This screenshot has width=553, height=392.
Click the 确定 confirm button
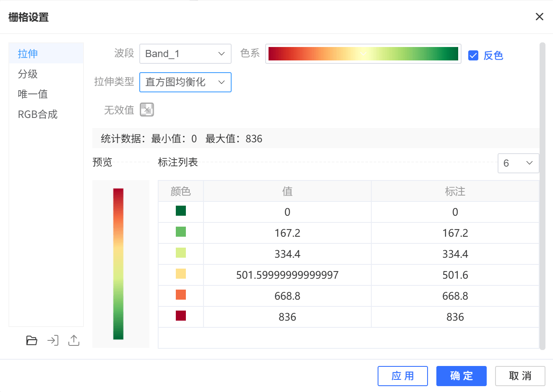pyautogui.click(x=461, y=376)
